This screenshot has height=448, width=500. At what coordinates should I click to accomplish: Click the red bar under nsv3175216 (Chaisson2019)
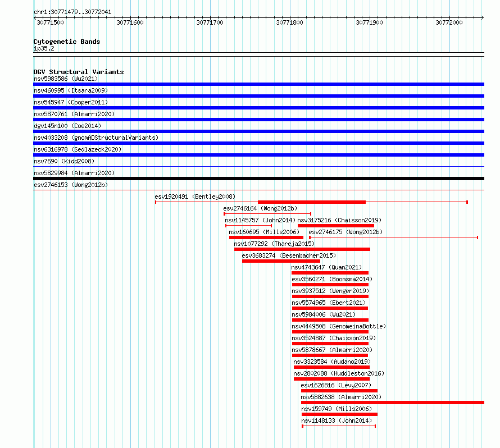click(336, 226)
